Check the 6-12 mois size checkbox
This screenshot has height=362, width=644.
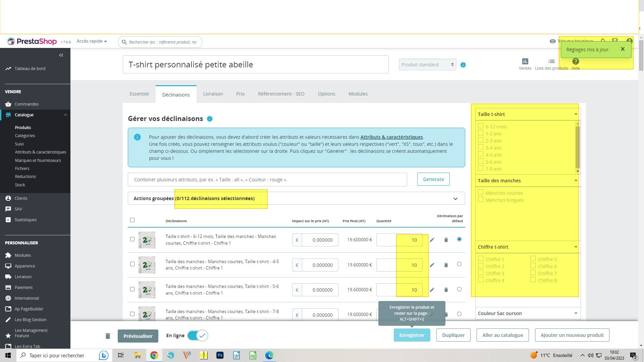(x=481, y=126)
